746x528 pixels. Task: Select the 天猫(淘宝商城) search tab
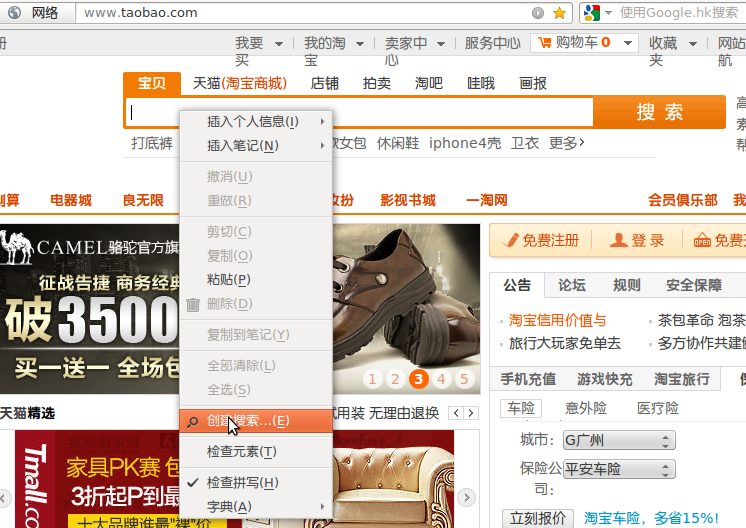click(240, 84)
